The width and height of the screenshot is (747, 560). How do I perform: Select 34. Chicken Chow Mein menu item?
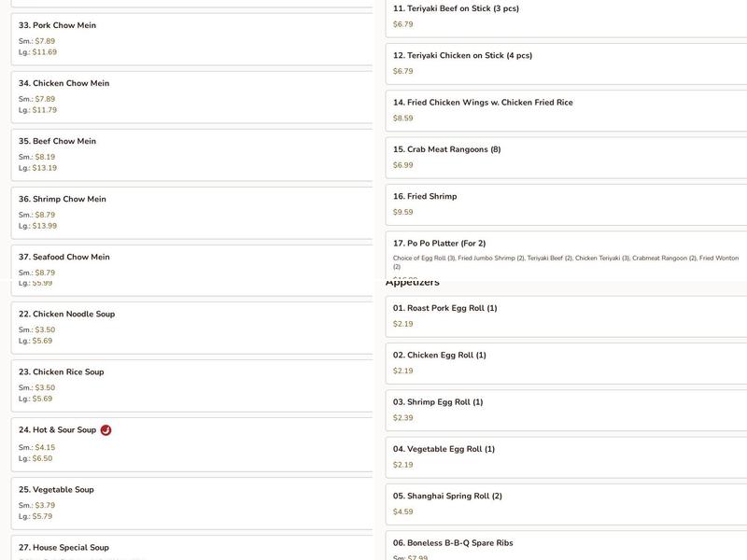point(192,97)
